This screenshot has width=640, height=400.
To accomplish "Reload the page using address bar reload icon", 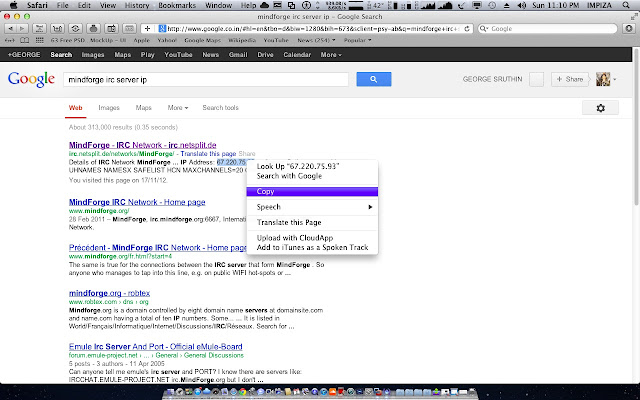I will pyautogui.click(x=467, y=29).
